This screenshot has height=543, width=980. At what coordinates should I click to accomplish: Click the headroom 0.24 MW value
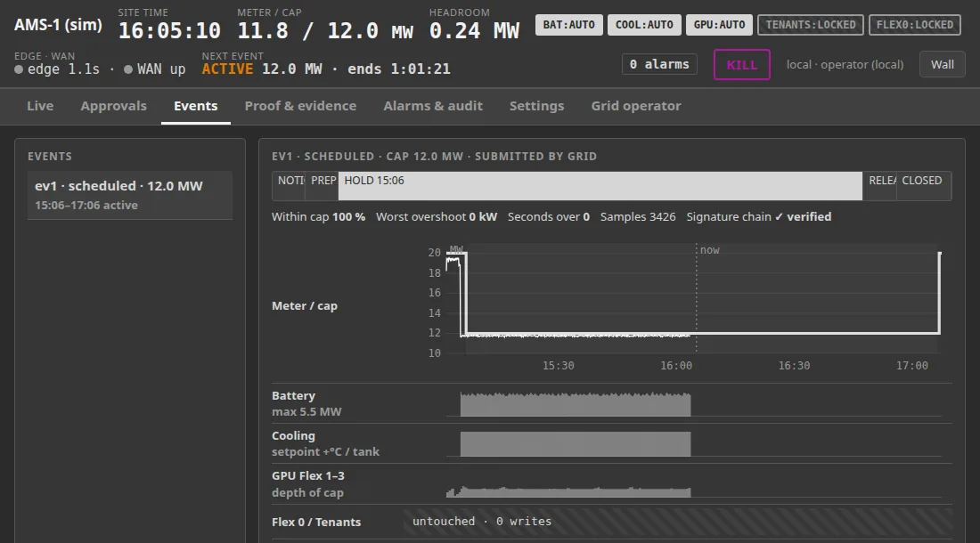click(x=474, y=30)
